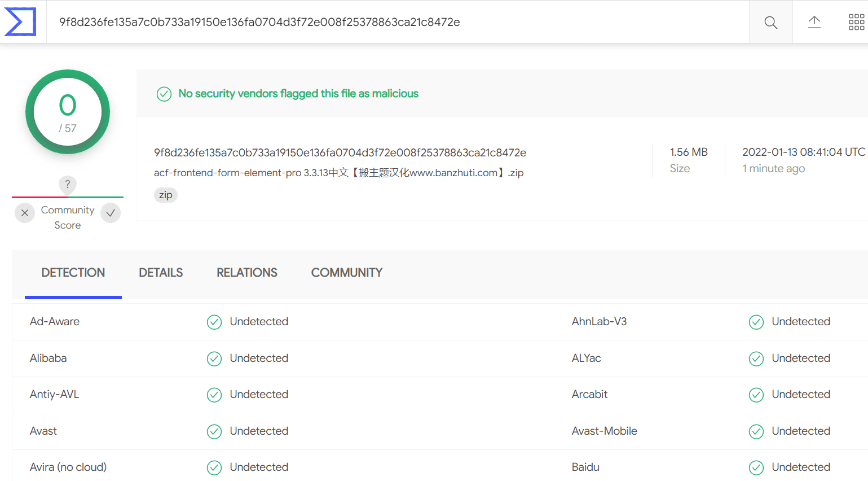868x481 pixels.
Task: Switch to the DETAILS tab
Action: [x=161, y=273]
